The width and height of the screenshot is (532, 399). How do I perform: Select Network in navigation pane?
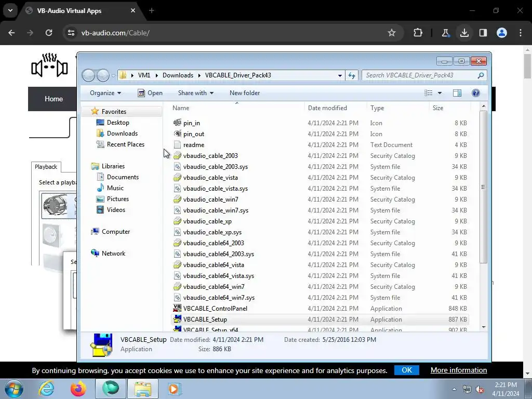coord(113,253)
